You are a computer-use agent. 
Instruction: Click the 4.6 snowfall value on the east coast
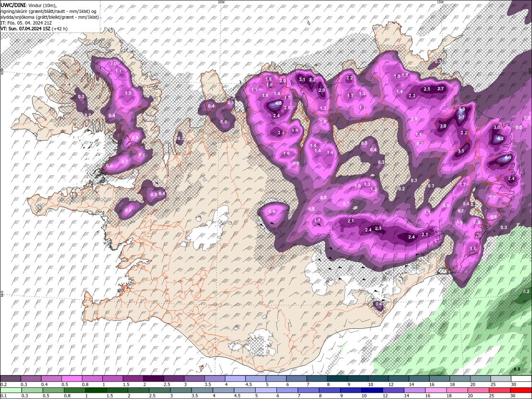tap(507, 158)
